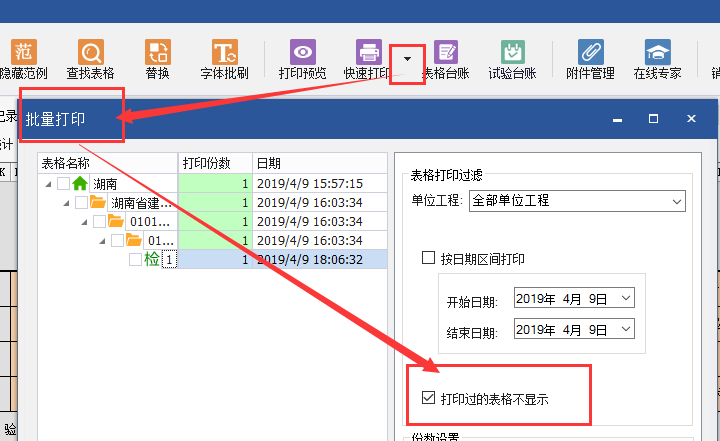Check the 检 1 table checkbox
This screenshot has width=720, height=441.
tap(135, 259)
